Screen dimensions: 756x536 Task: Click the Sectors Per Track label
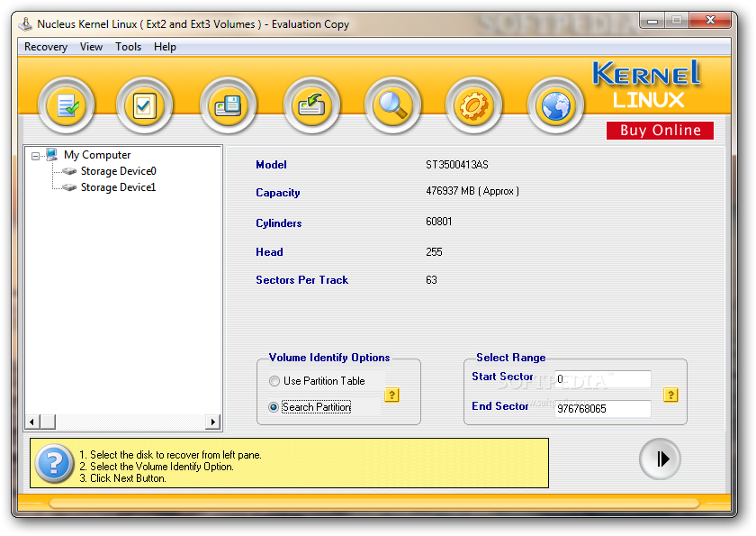301,280
